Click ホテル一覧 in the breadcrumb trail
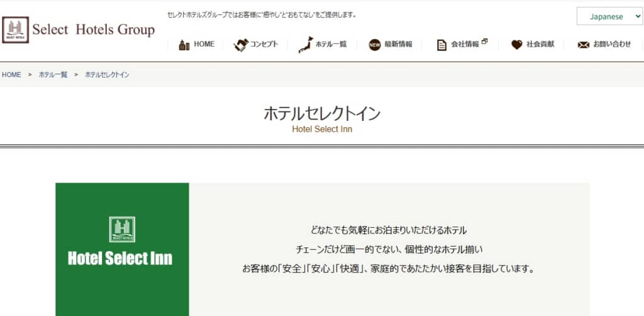 pos(53,75)
